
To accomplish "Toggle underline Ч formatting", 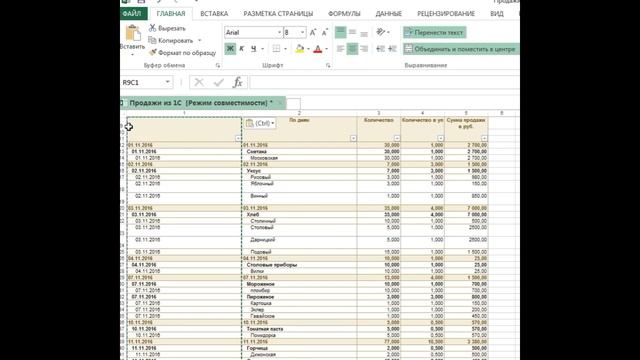I will click(x=253, y=49).
